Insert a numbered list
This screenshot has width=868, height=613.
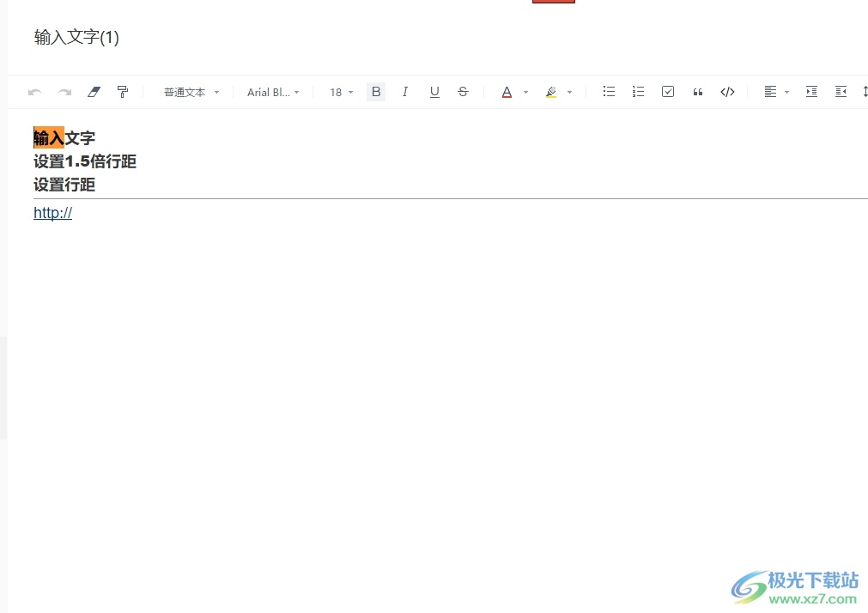point(638,91)
